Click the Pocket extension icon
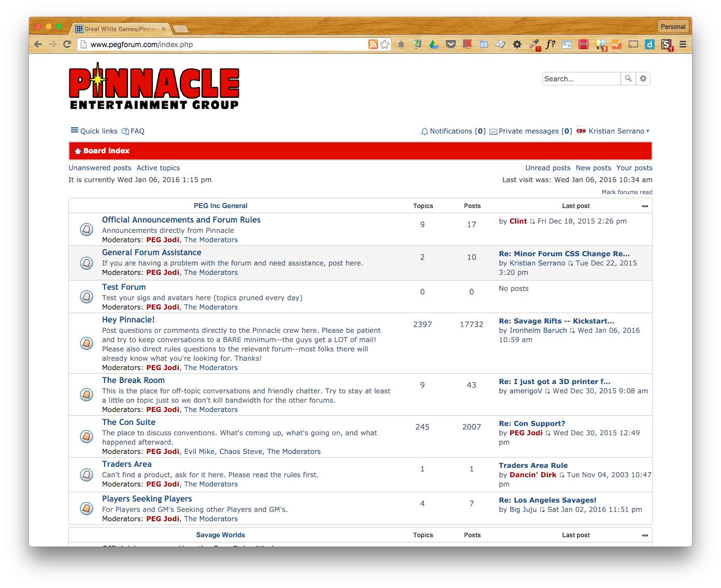Image resolution: width=721 pixels, height=588 pixels. tap(450, 45)
